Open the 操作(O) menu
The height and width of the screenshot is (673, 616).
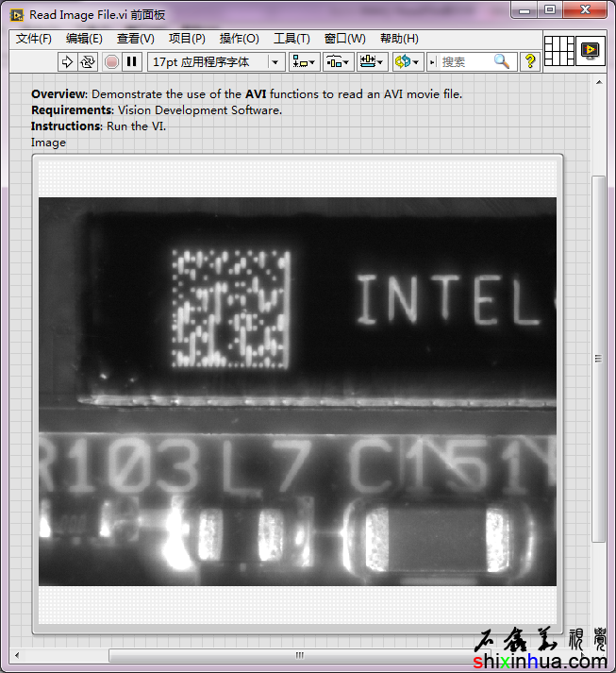click(x=240, y=39)
